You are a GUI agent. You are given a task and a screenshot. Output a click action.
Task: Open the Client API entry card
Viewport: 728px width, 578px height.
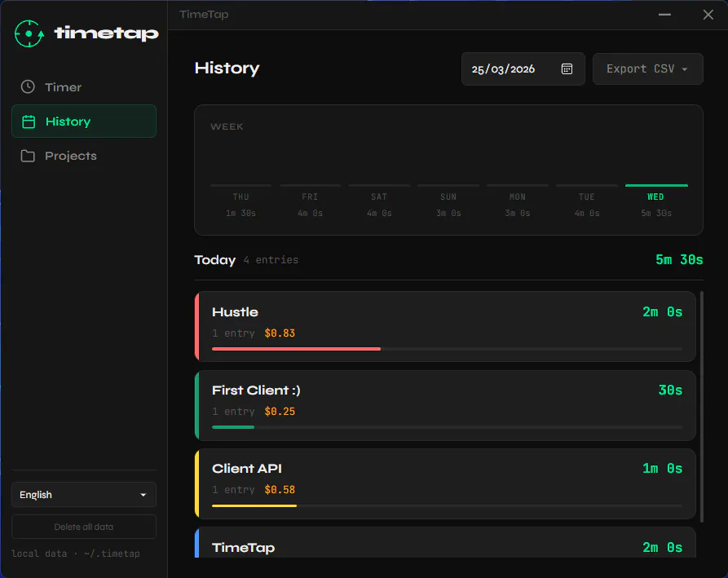pyautogui.click(x=445, y=483)
